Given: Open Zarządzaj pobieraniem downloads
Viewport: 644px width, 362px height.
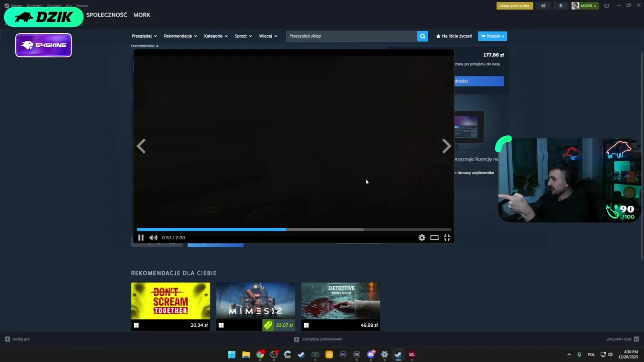Looking at the screenshot, I should [x=318, y=339].
